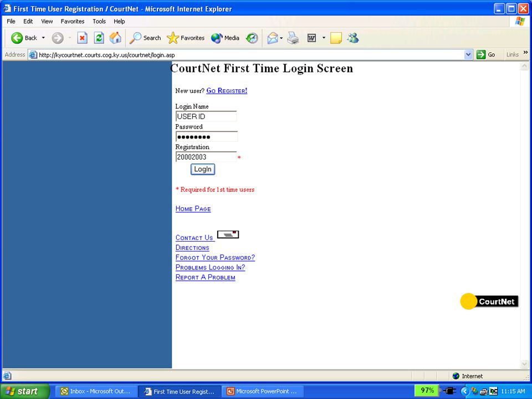Expand the Edit with Word dropdown arrow
This screenshot has width=532, height=399.
click(x=324, y=38)
